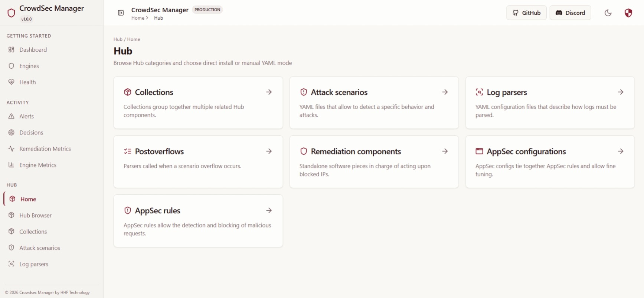Open the GitHub link button
The width and height of the screenshot is (644, 298).
pos(526,13)
